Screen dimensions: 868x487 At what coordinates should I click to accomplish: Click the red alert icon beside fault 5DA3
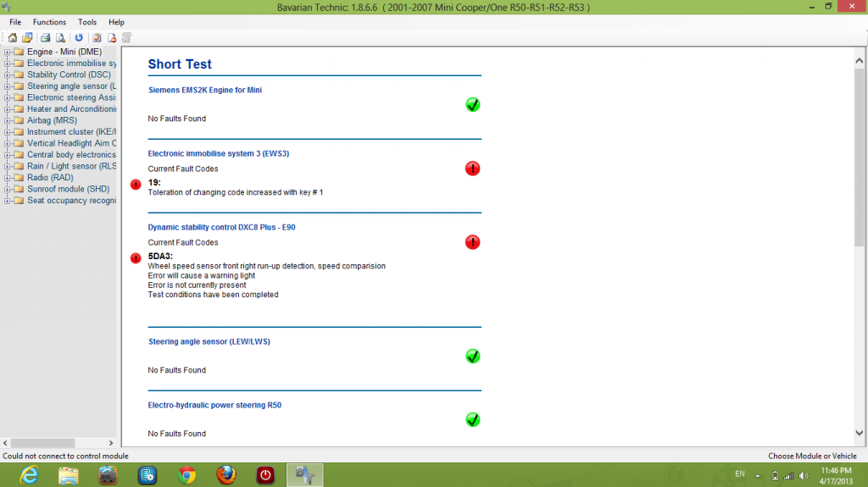(136, 257)
